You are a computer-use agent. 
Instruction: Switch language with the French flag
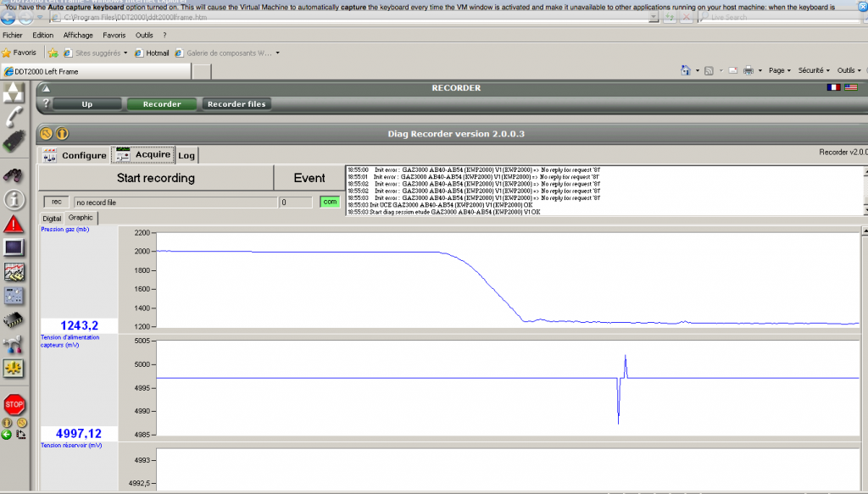pos(833,87)
